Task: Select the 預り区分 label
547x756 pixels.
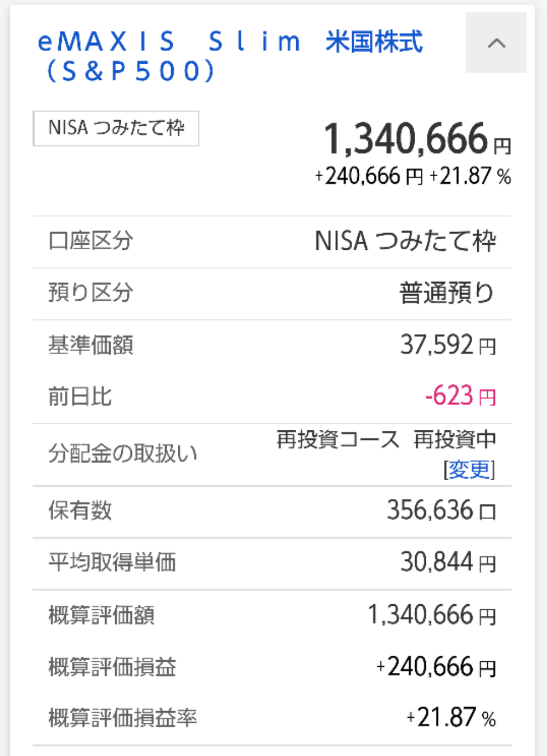Action: [91, 293]
